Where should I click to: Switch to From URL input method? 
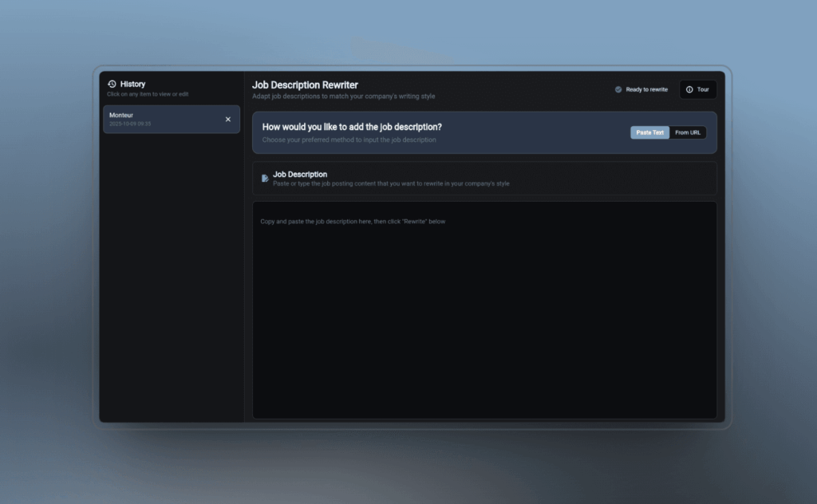[x=687, y=132]
